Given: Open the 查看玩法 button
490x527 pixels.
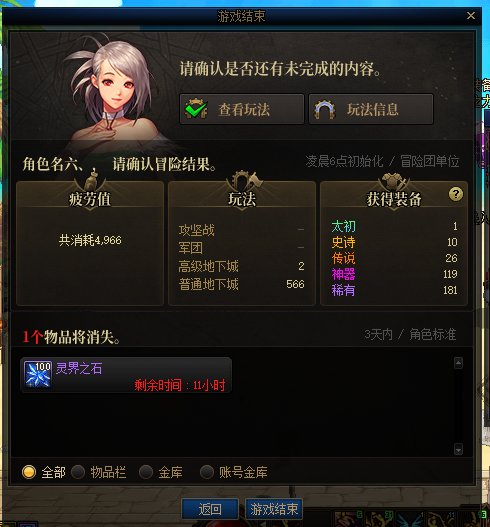Looking at the screenshot, I should coord(242,109).
